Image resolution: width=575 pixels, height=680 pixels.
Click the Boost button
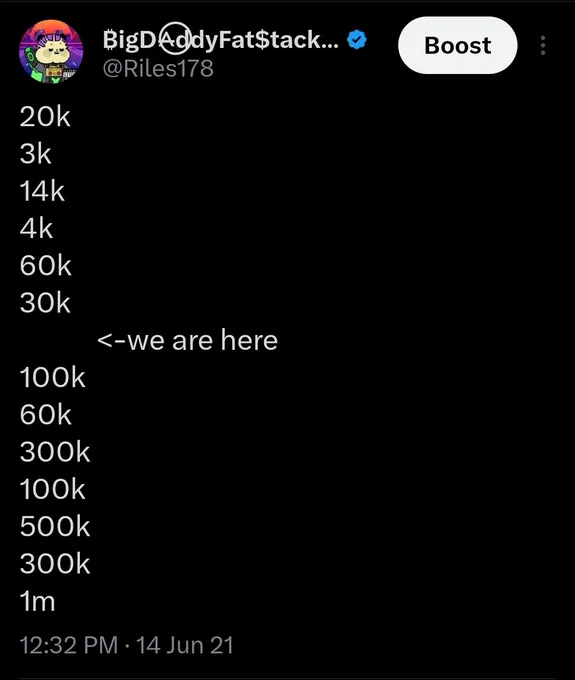pyautogui.click(x=457, y=45)
